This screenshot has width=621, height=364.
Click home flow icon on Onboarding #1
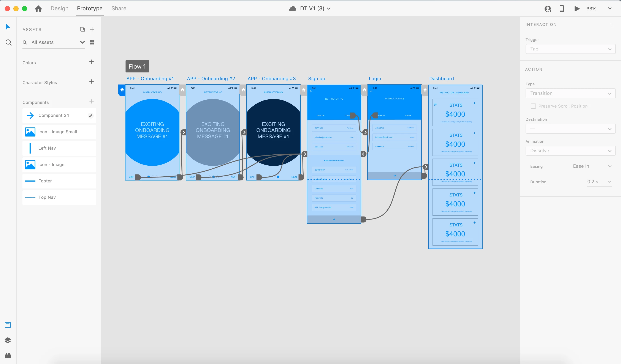point(122,90)
